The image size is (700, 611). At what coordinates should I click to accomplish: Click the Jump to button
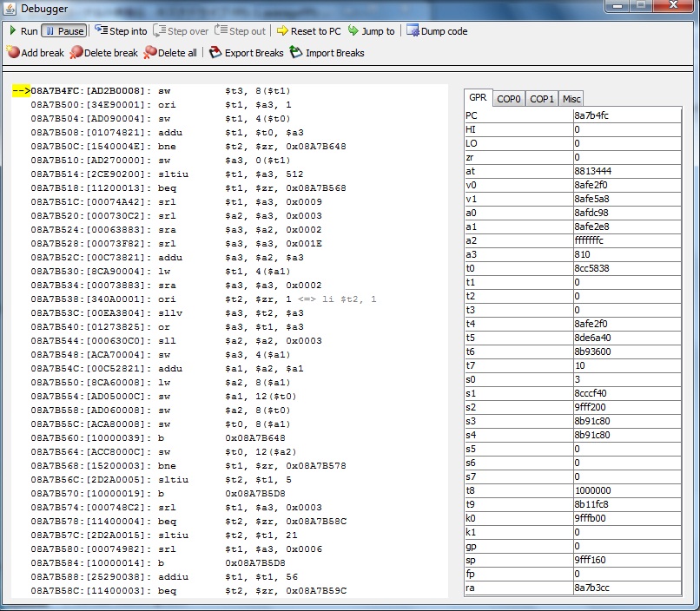371,31
